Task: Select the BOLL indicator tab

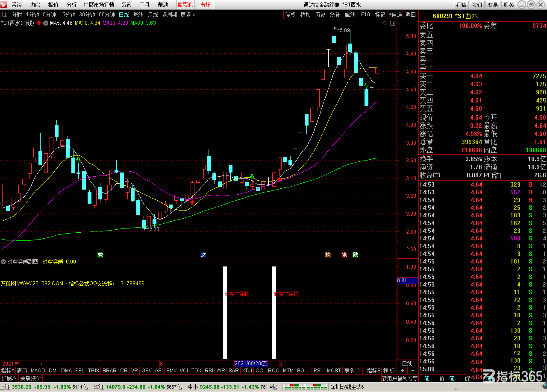Action: (x=303, y=371)
